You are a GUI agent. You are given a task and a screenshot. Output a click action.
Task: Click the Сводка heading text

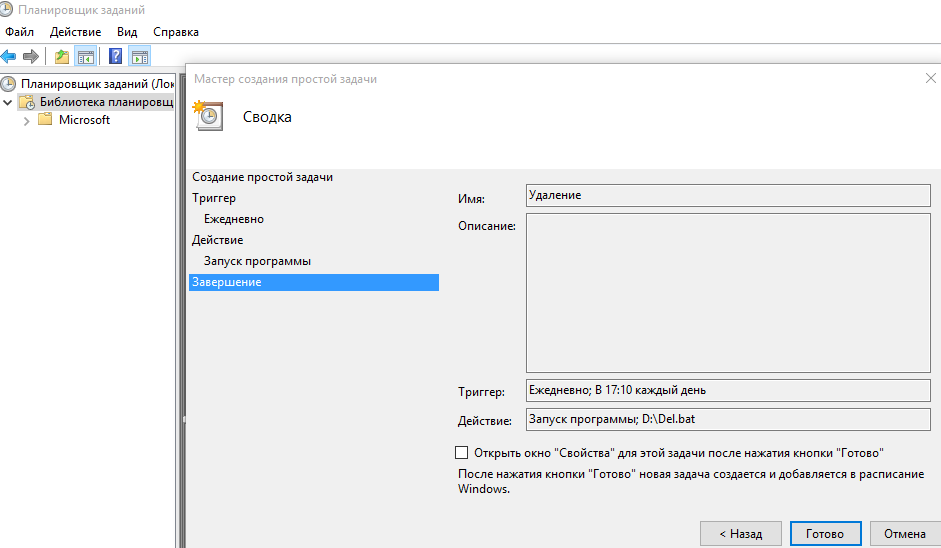[267, 117]
